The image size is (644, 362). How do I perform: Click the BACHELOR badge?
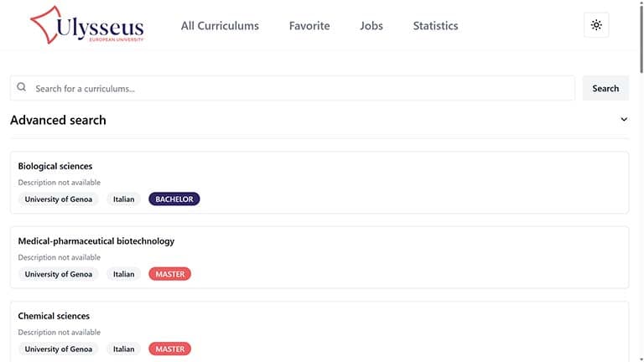pyautogui.click(x=174, y=199)
